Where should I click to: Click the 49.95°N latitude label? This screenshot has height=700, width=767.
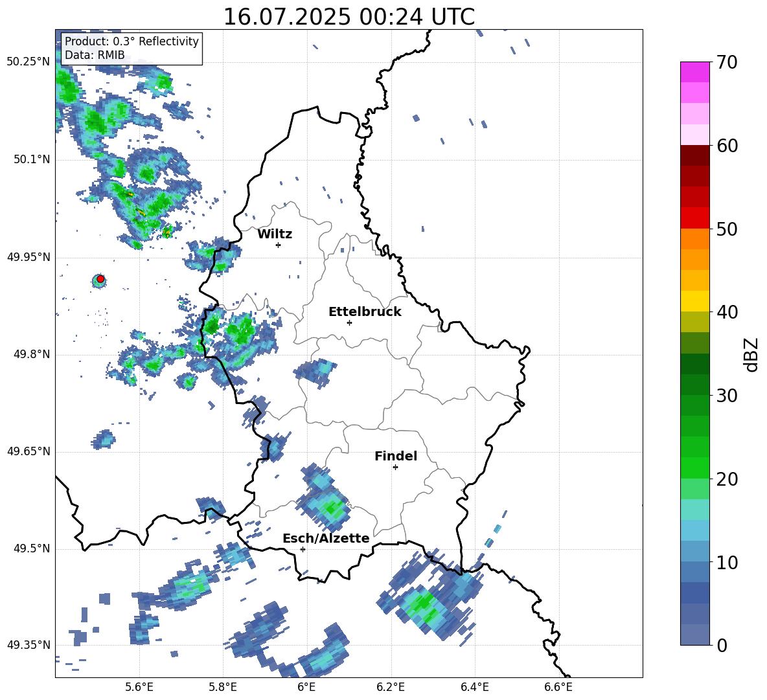pyautogui.click(x=29, y=257)
